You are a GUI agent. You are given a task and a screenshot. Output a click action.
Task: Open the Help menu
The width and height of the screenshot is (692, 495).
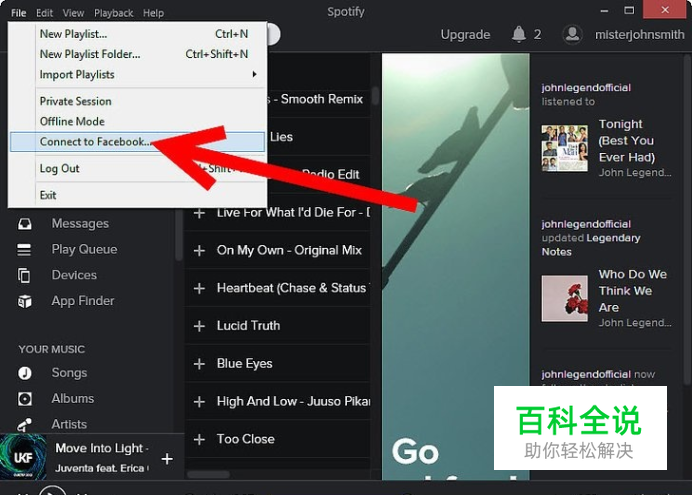(153, 13)
